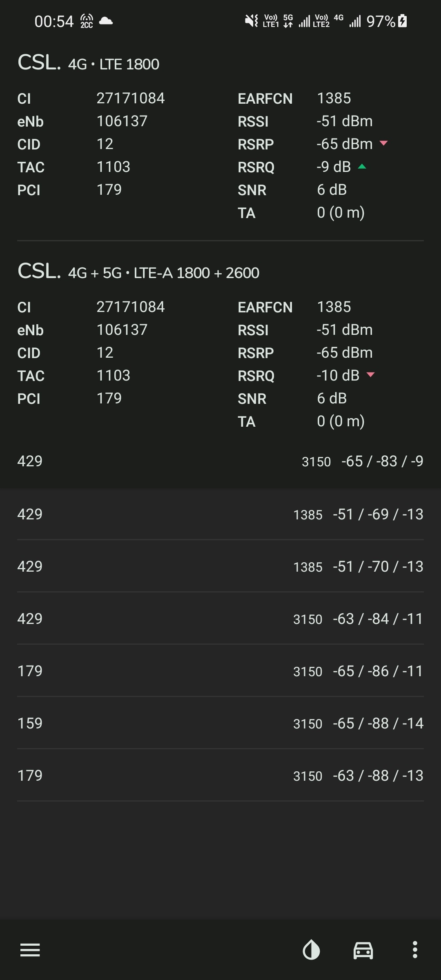Screen dimensions: 441x980
Task: Select the CSL 4G LTE 1800 header
Action: pos(88,63)
